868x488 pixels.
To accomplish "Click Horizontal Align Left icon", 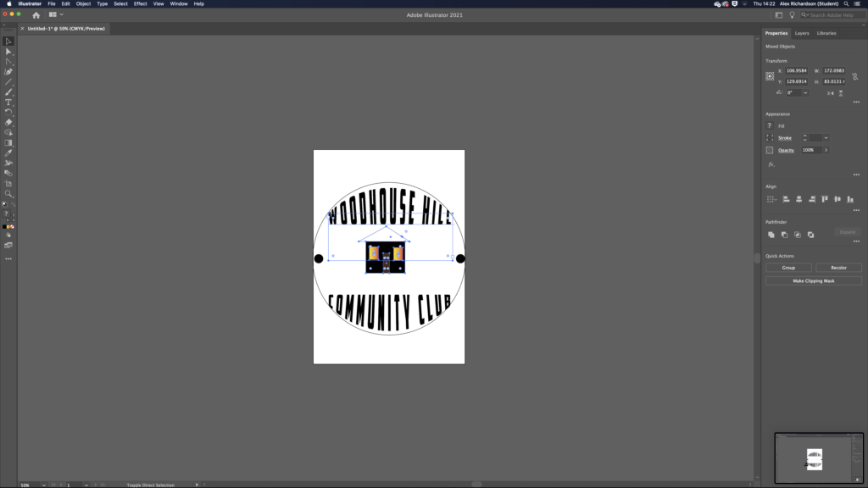I will (x=786, y=199).
